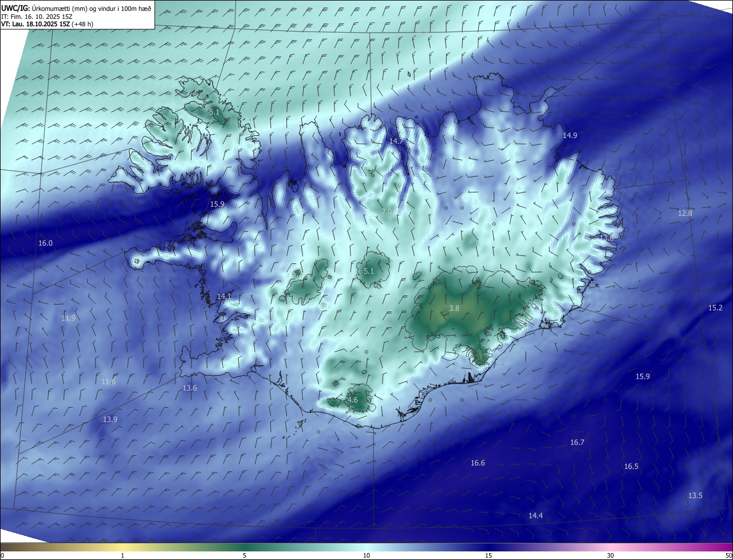
Task: Click the 11.6 value southwest of Iceland
Action: point(108,381)
